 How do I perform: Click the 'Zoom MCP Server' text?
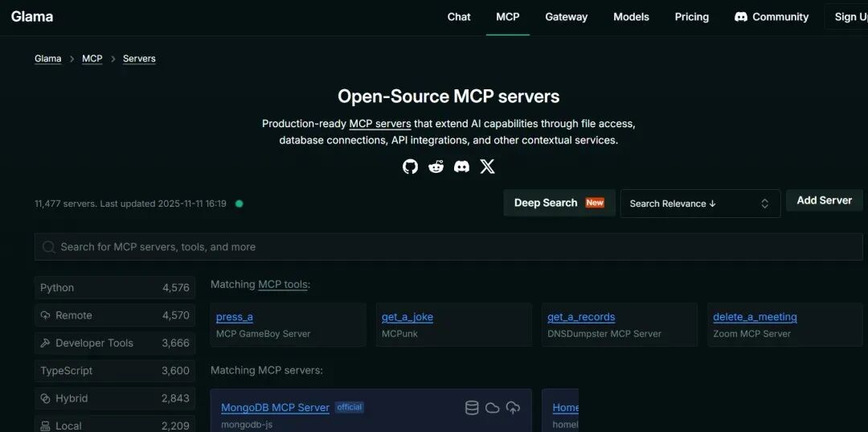point(751,334)
